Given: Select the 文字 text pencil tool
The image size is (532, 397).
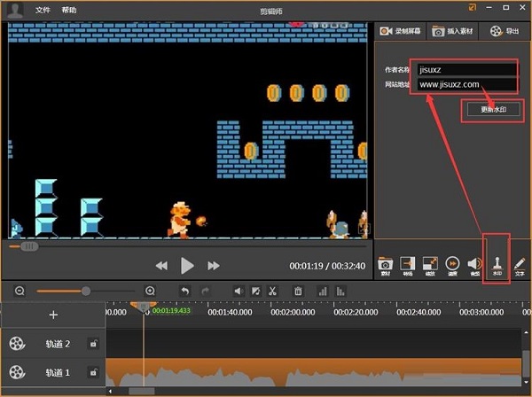Looking at the screenshot, I should click(x=520, y=264).
